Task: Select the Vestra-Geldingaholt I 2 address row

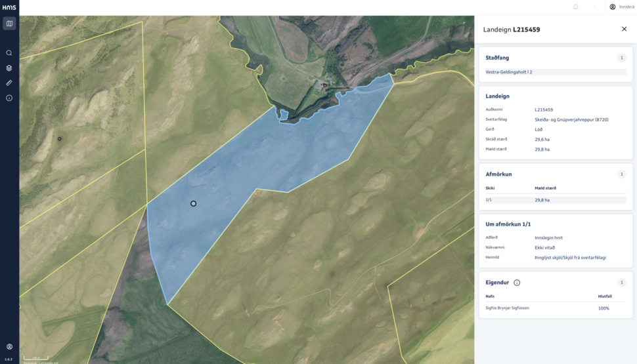Action: (556, 72)
